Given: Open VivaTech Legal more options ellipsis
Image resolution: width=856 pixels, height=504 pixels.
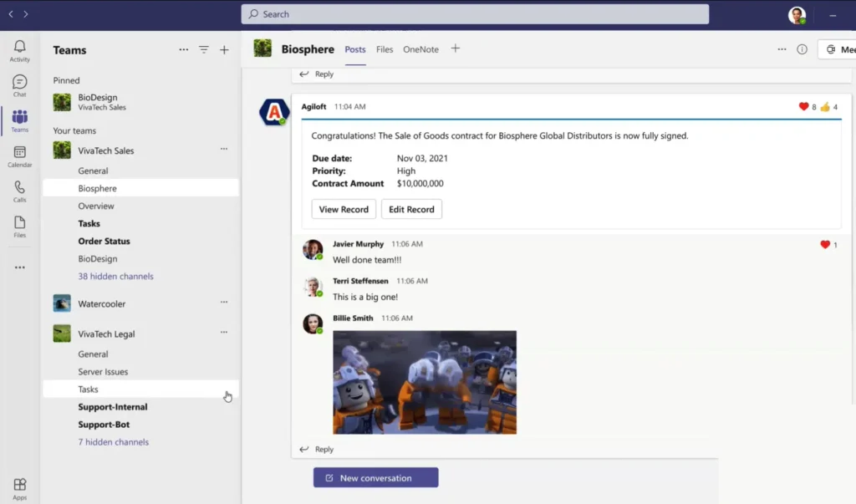Looking at the screenshot, I should point(224,332).
